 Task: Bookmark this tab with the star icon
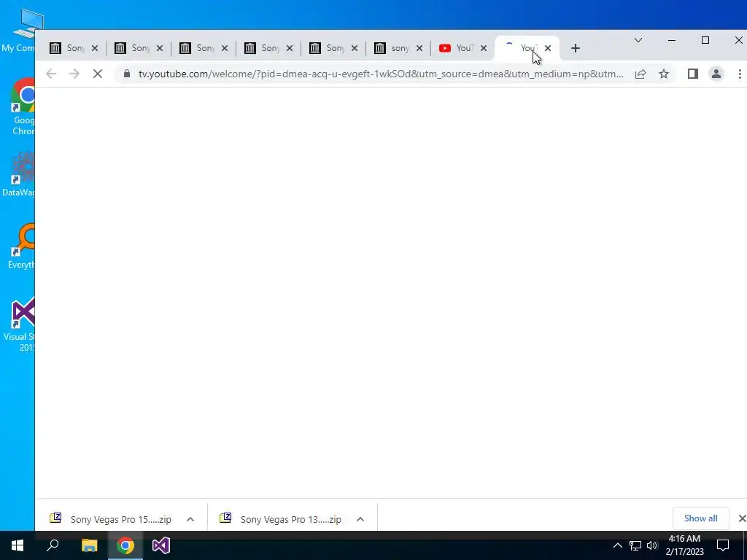pyautogui.click(x=664, y=74)
